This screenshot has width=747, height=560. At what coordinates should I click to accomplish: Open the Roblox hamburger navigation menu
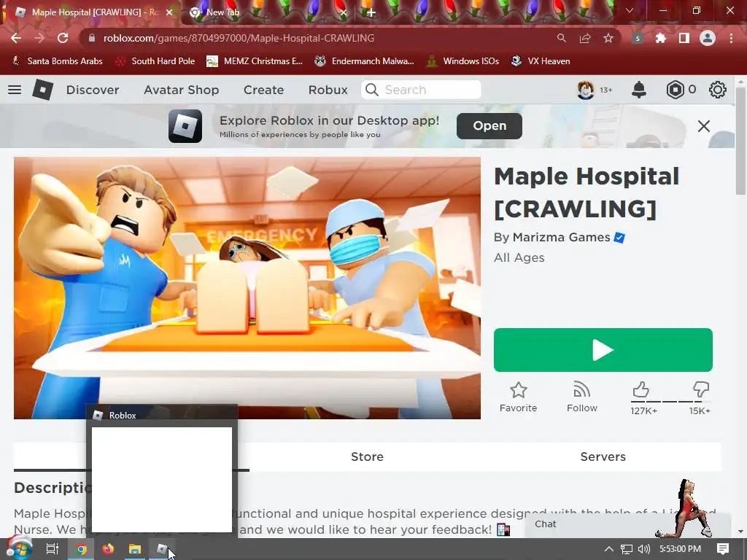[15, 90]
